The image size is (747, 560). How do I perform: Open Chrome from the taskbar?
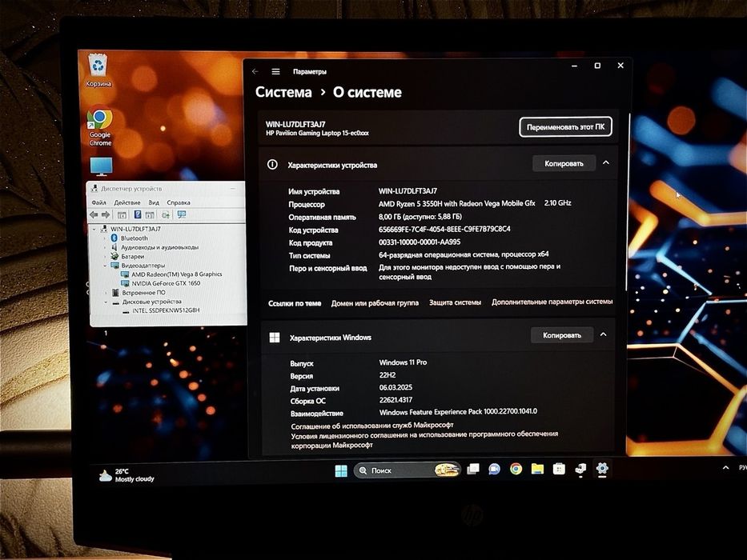coord(516,469)
